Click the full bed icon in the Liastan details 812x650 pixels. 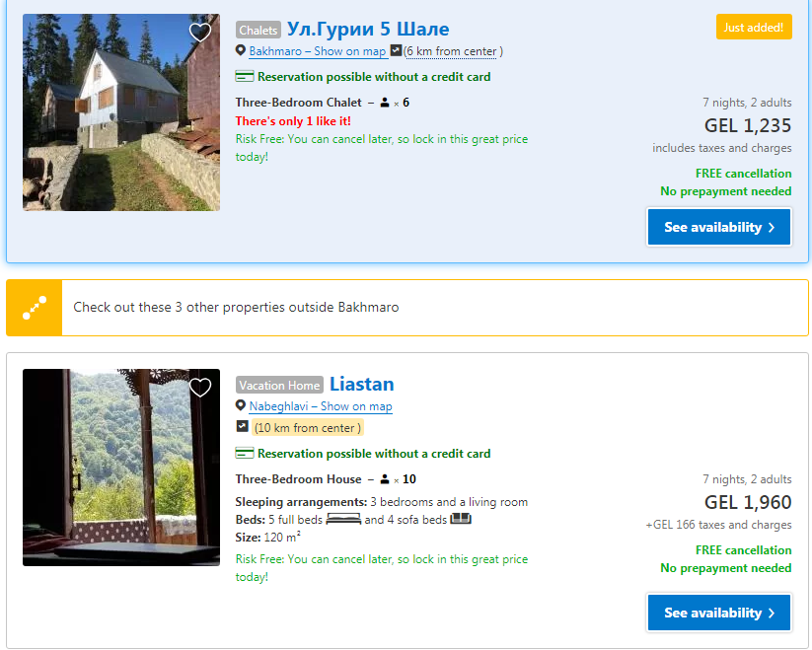tap(343, 519)
